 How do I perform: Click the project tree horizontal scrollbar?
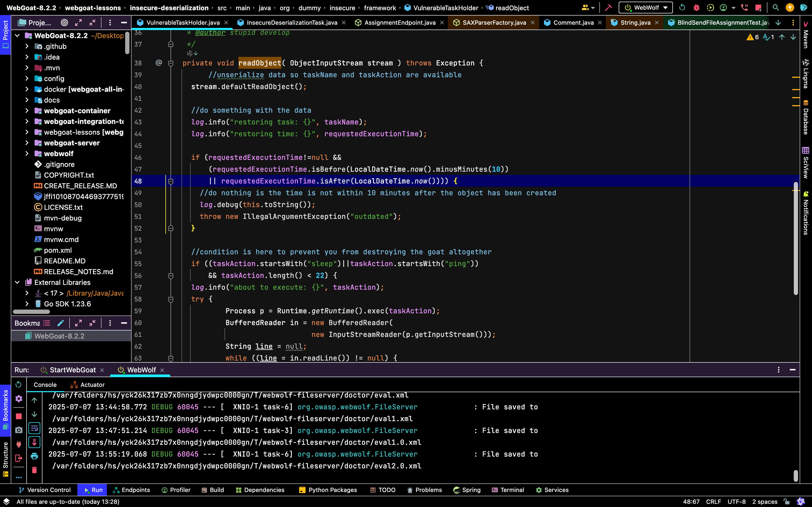(x=31, y=311)
